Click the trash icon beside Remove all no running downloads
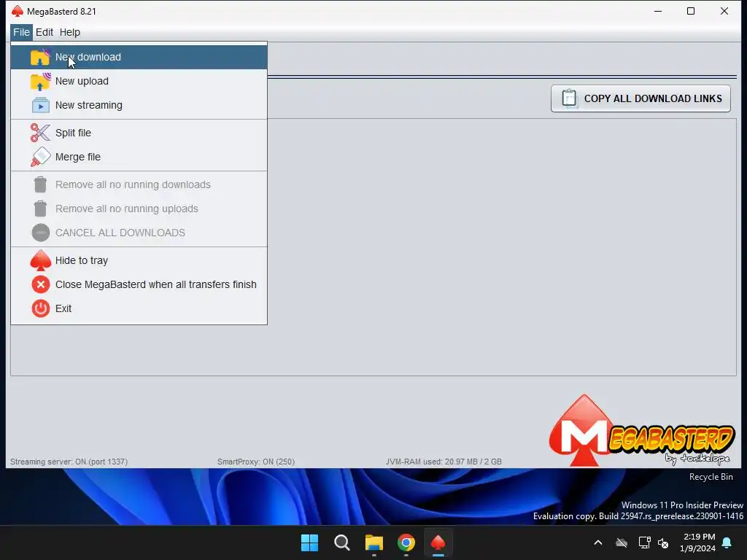 [x=41, y=184]
